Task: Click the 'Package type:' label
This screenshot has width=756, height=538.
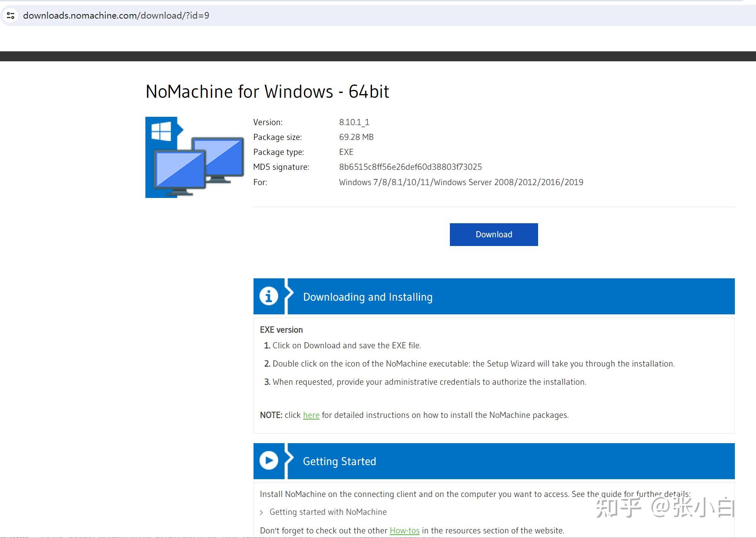Action: click(x=279, y=152)
